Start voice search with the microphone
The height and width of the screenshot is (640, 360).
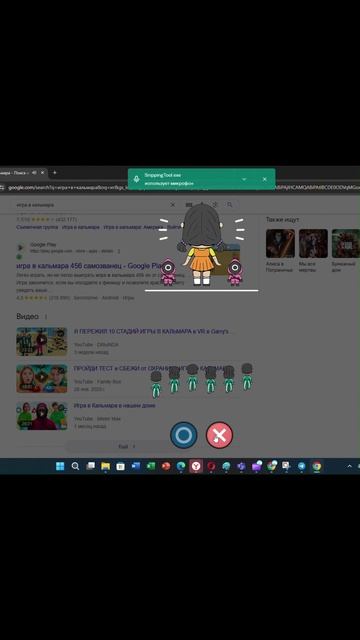point(202,204)
